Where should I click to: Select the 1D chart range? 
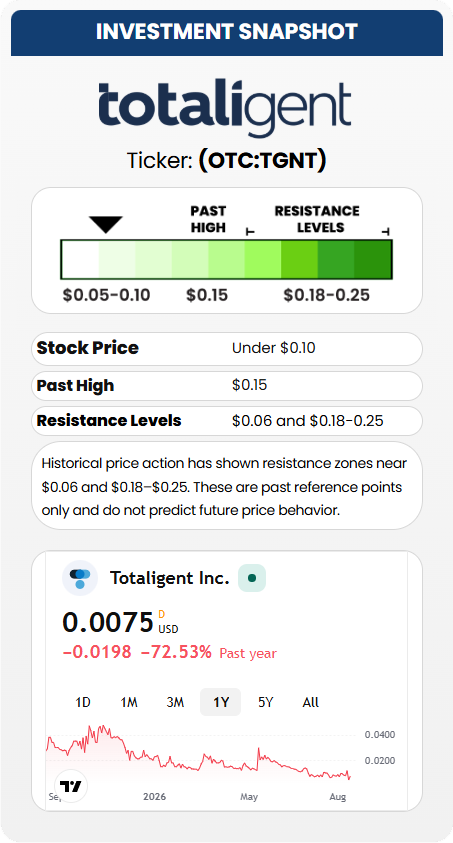point(83,702)
